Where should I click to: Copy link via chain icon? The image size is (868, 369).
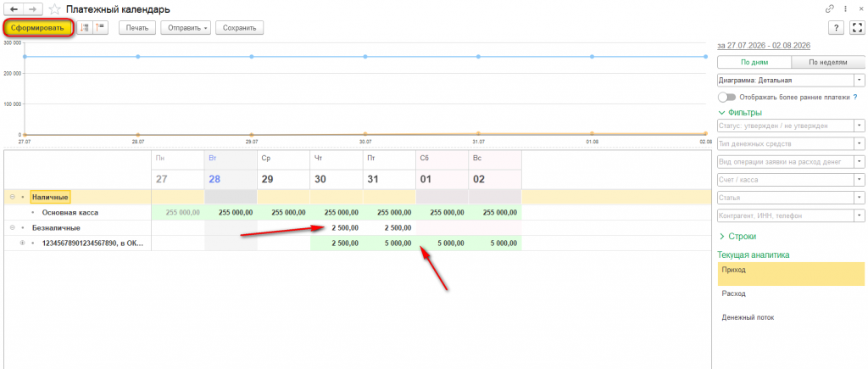830,8
